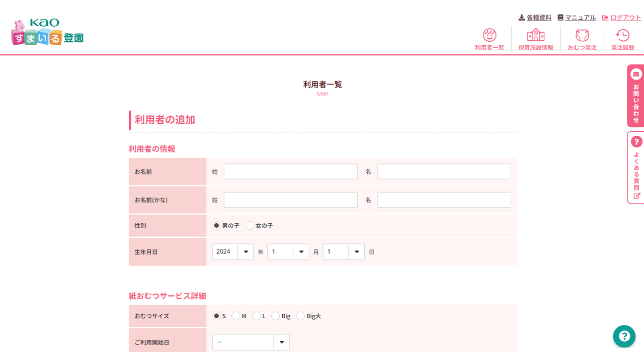Choose diaper size S

pos(216,316)
